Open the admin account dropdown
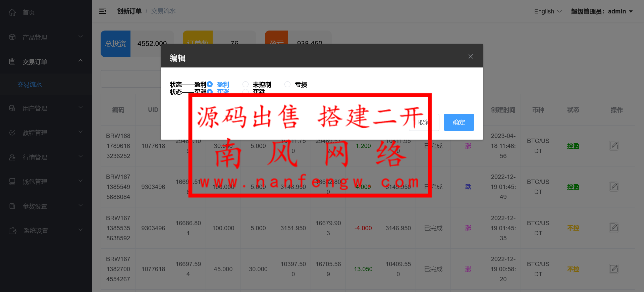This screenshot has width=644, height=292. pyautogui.click(x=601, y=11)
